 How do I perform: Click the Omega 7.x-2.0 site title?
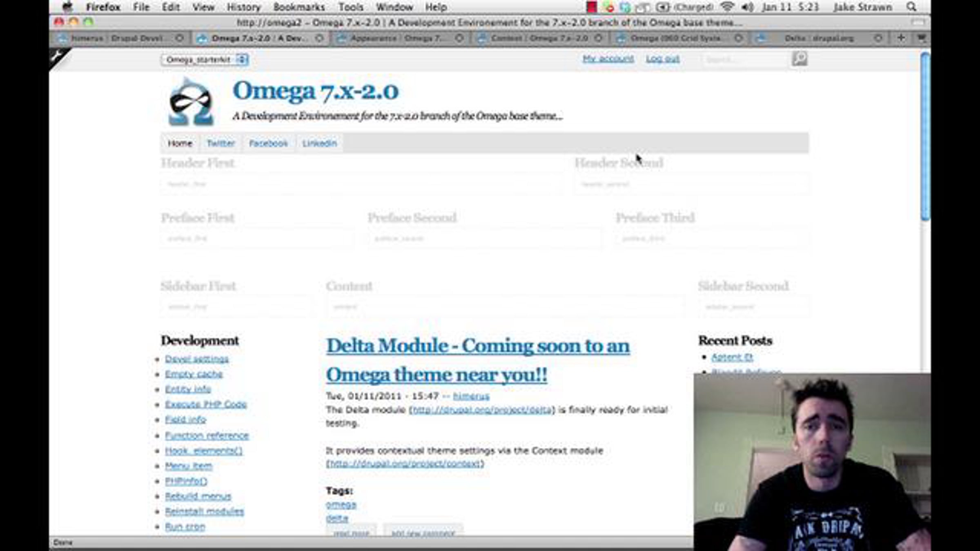point(316,90)
